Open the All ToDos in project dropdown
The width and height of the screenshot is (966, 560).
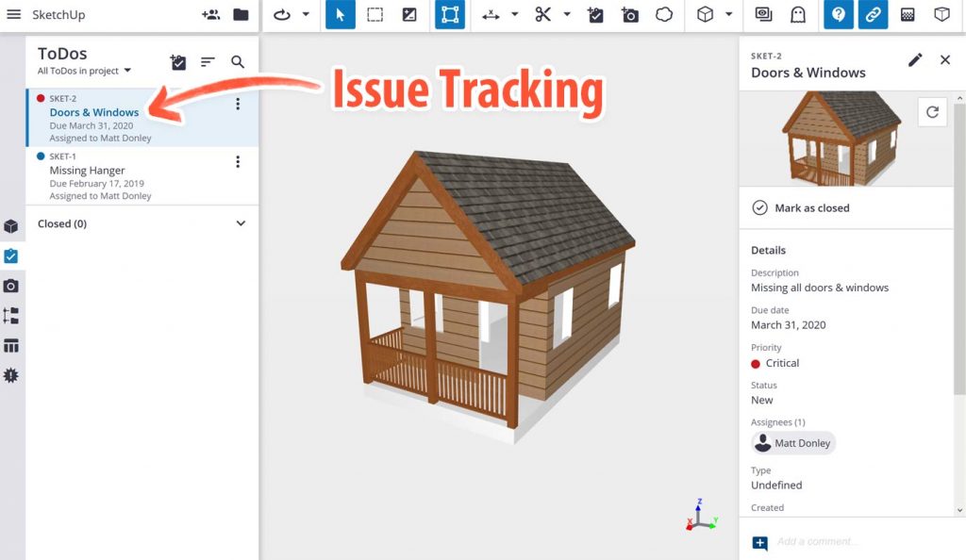point(85,71)
